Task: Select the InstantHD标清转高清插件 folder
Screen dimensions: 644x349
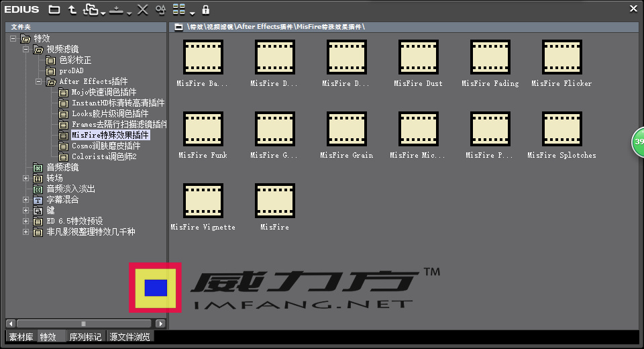Action: coord(118,103)
